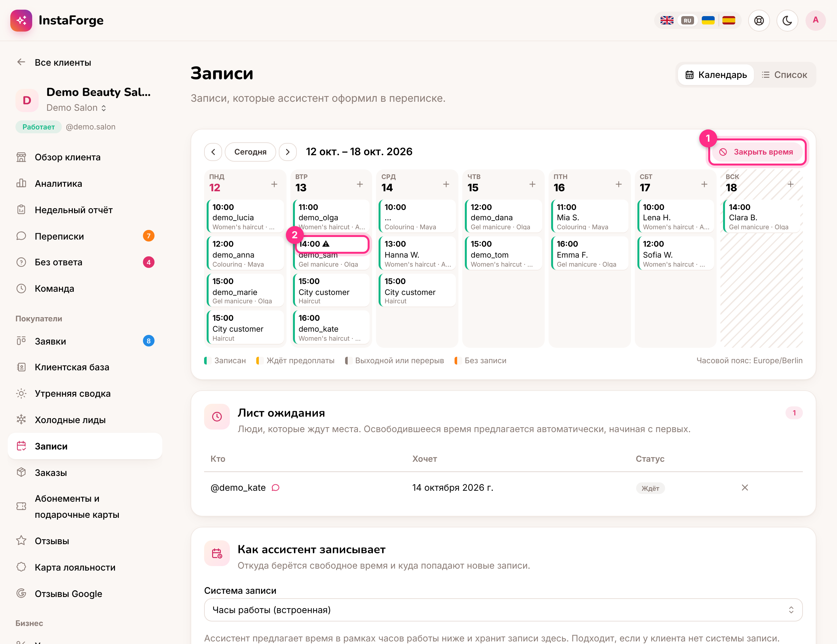Switch to Календарь view
Image resolution: width=837 pixels, height=644 pixels.
point(716,75)
